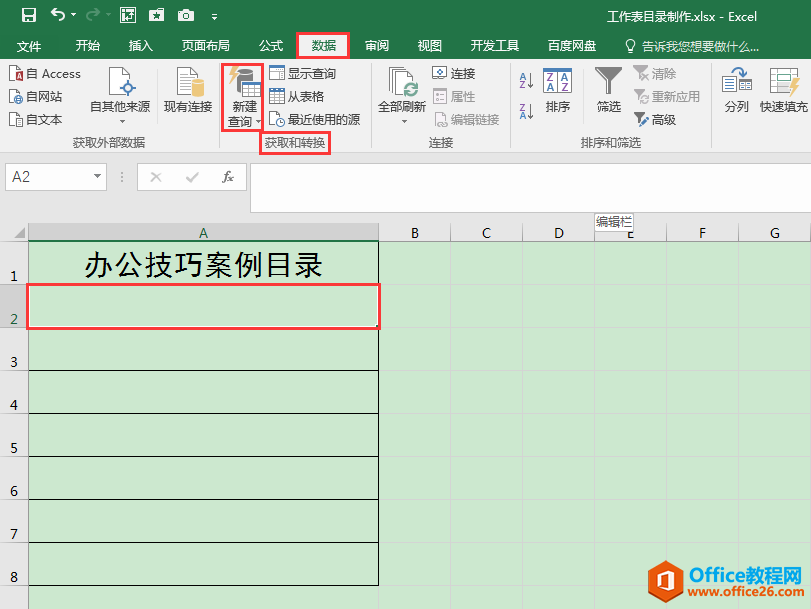Open the 文件 tab
The width and height of the screenshot is (811, 609).
tap(28, 46)
